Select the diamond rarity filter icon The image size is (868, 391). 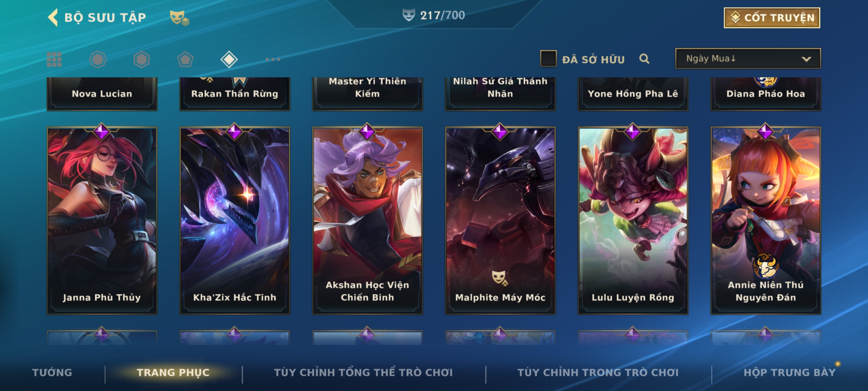(x=229, y=59)
